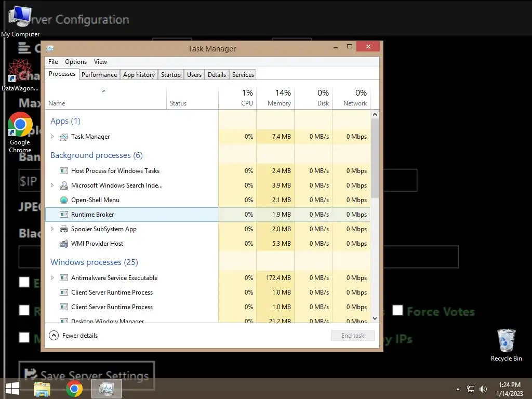Viewport: 532px width, 399px height.
Task: Click the Task Manager title bar icon
Action: pyautogui.click(x=50, y=48)
